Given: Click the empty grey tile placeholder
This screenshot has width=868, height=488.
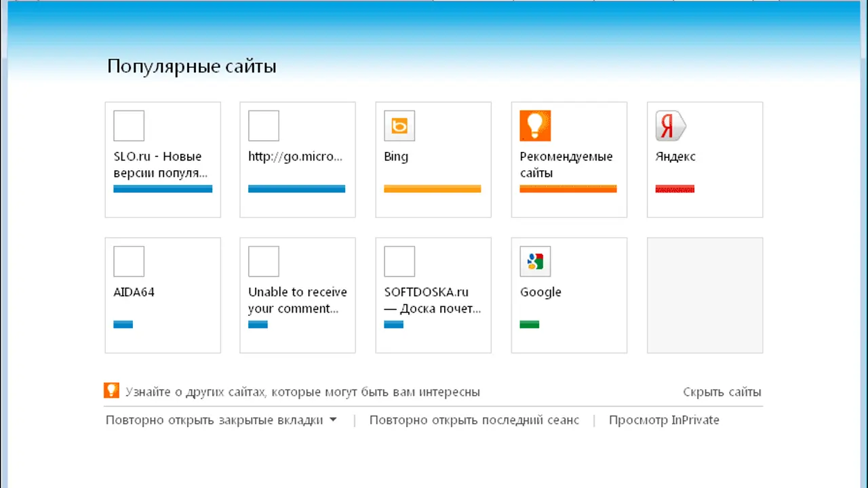Looking at the screenshot, I should 705,295.
